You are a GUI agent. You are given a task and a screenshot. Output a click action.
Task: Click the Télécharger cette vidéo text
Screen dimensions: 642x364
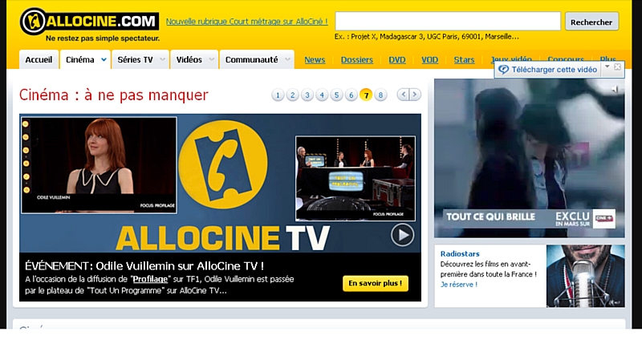pos(554,70)
